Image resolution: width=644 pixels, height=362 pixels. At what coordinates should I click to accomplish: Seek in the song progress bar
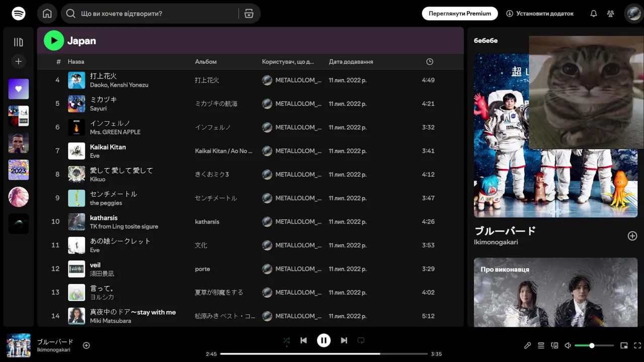point(324,354)
